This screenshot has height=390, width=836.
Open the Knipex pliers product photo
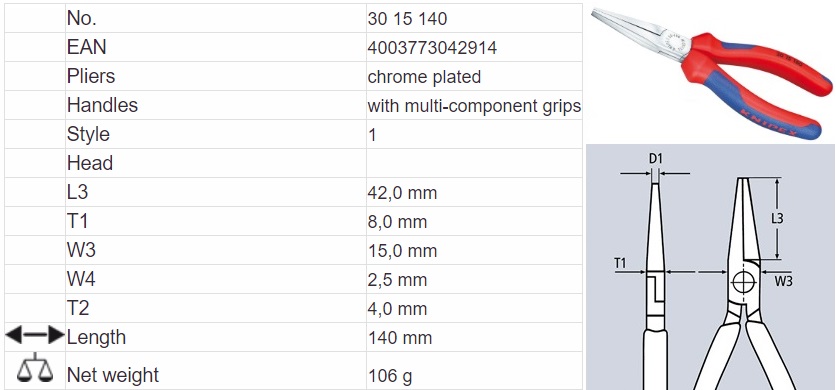coord(711,73)
